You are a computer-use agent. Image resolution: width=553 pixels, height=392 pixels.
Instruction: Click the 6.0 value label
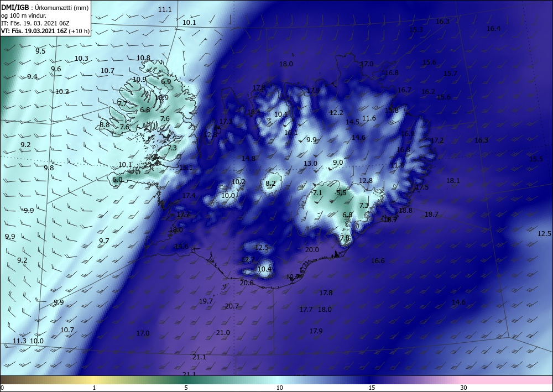coord(117,180)
